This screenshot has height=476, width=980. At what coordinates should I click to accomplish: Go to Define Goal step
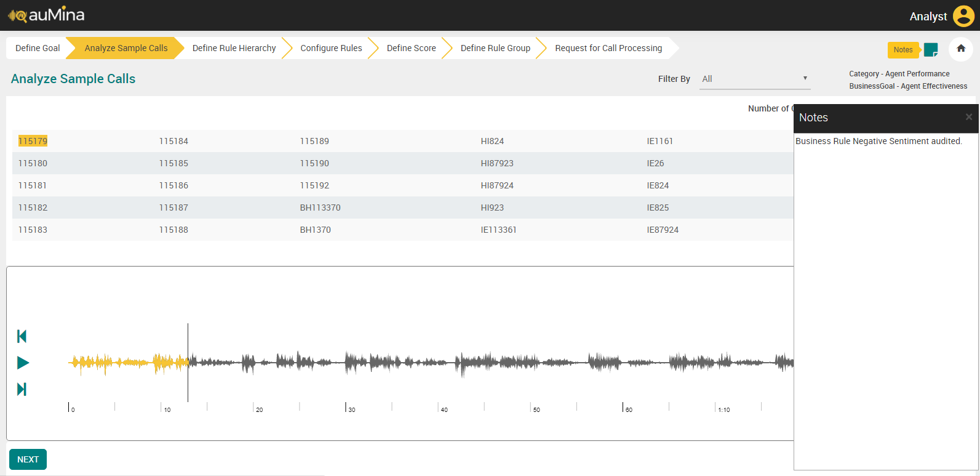pos(38,48)
